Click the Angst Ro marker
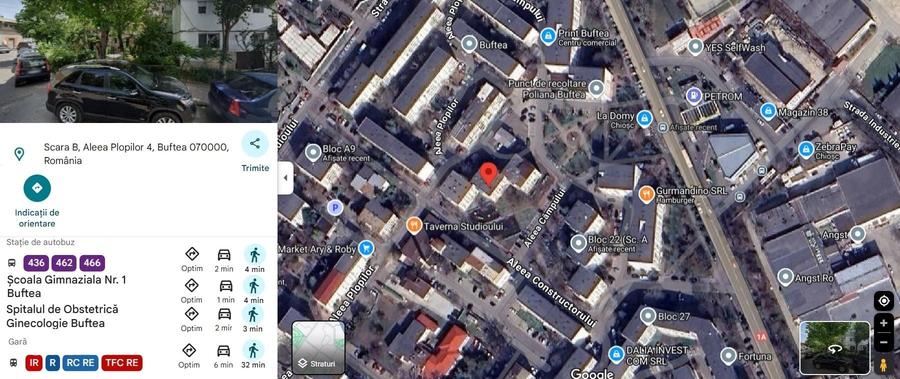Screen dimensions: 900x379 [x=785, y=277]
